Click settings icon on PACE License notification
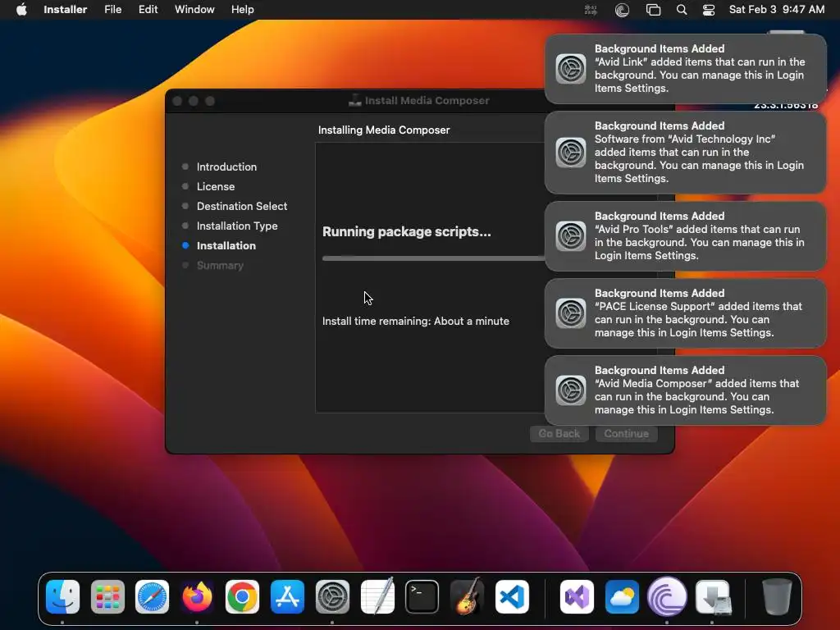Viewport: 840px width, 630px height. [571, 313]
